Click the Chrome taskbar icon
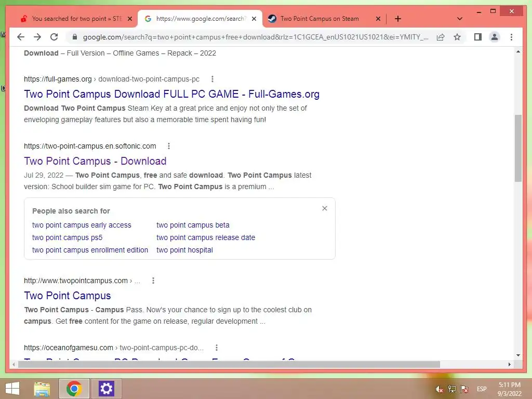Viewport: 532px width, 399px height. (x=74, y=389)
